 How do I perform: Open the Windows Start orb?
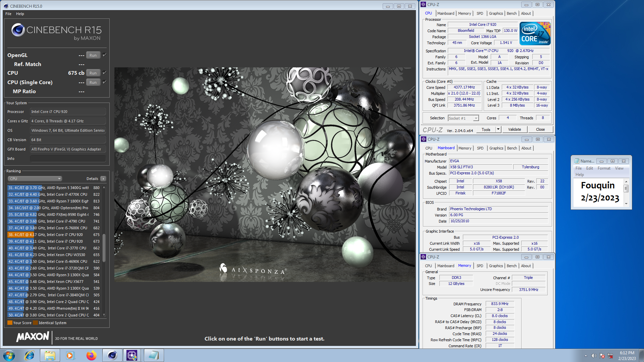click(x=9, y=355)
